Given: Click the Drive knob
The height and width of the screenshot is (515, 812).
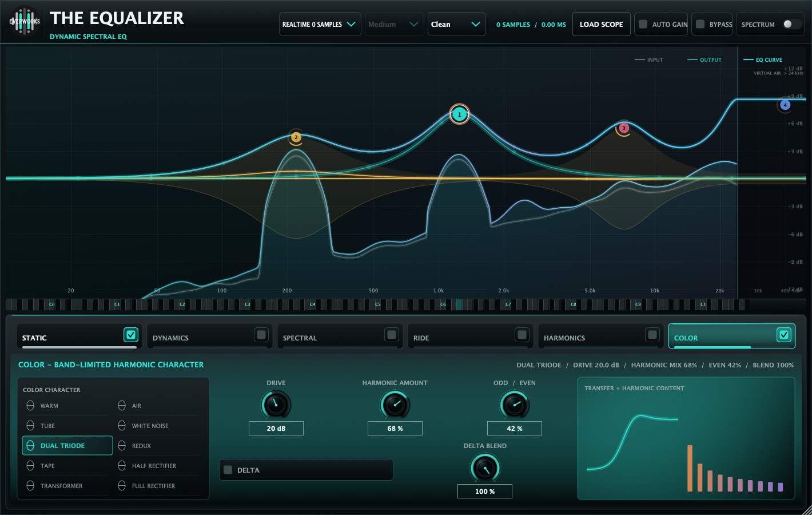Looking at the screenshot, I should click(276, 405).
